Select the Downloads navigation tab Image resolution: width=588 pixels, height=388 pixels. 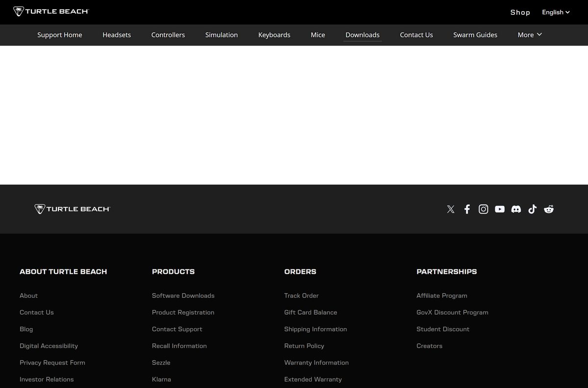click(x=363, y=35)
